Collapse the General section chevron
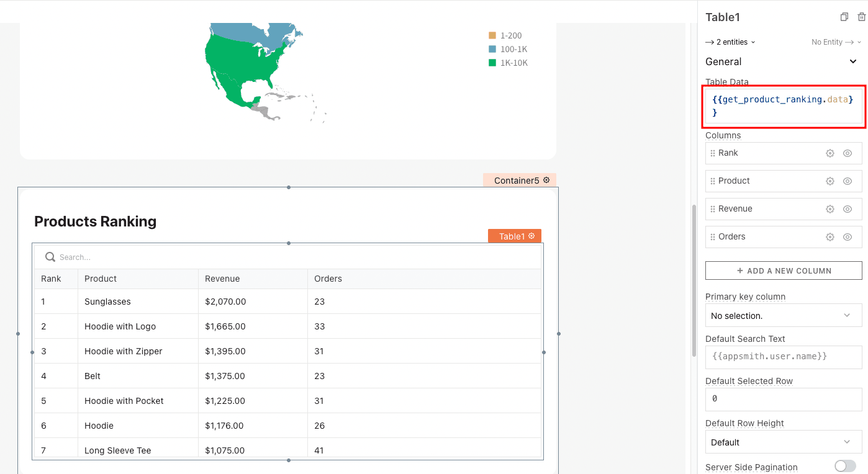The image size is (868, 474). pyautogui.click(x=853, y=61)
